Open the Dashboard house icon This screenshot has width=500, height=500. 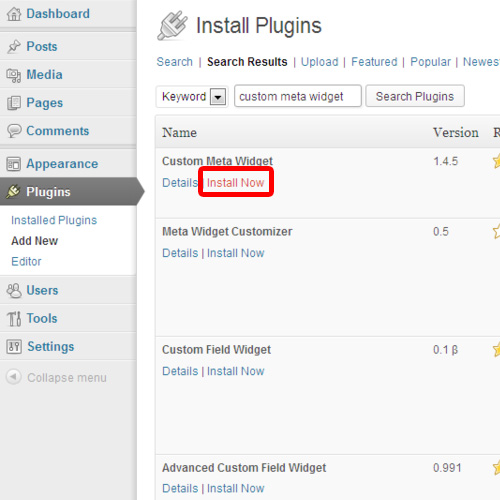coord(14,14)
